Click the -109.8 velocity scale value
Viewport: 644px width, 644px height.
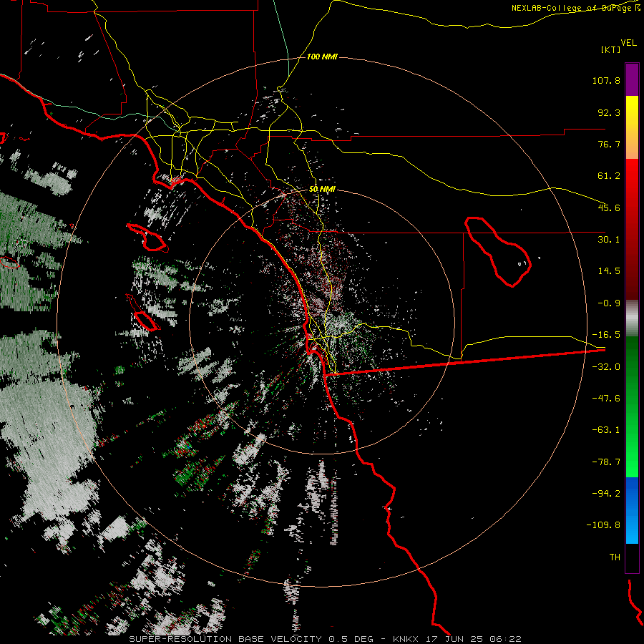pos(603,525)
